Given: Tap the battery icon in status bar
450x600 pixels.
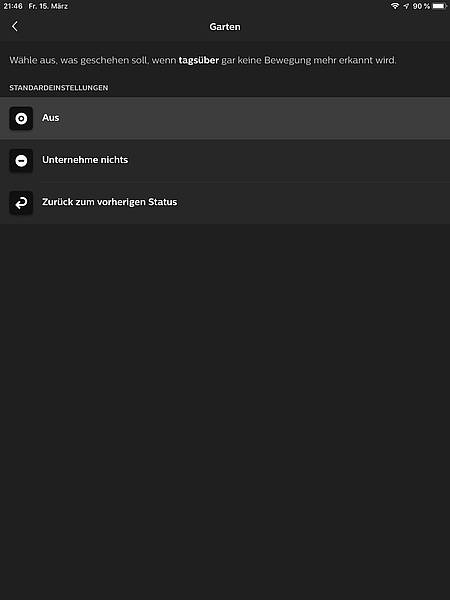Looking at the screenshot, I should point(440,6).
